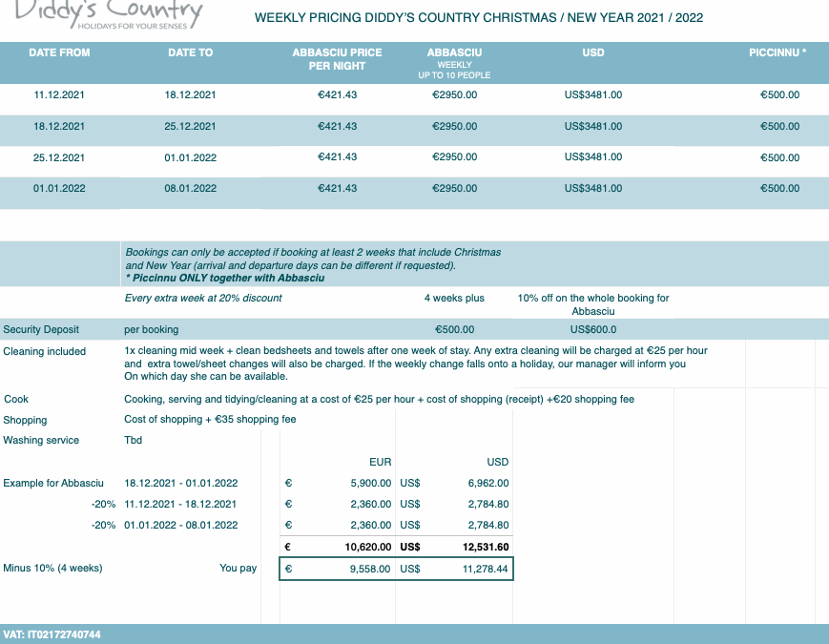Select the 'Bookings can only be accepted' note
This screenshot has height=644, width=829.
[x=313, y=260]
